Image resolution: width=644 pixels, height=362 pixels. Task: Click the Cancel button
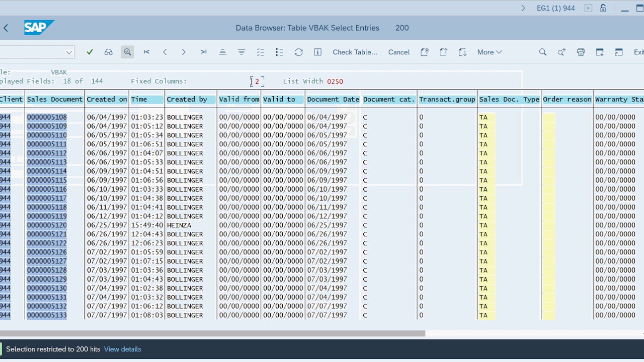[x=399, y=52]
